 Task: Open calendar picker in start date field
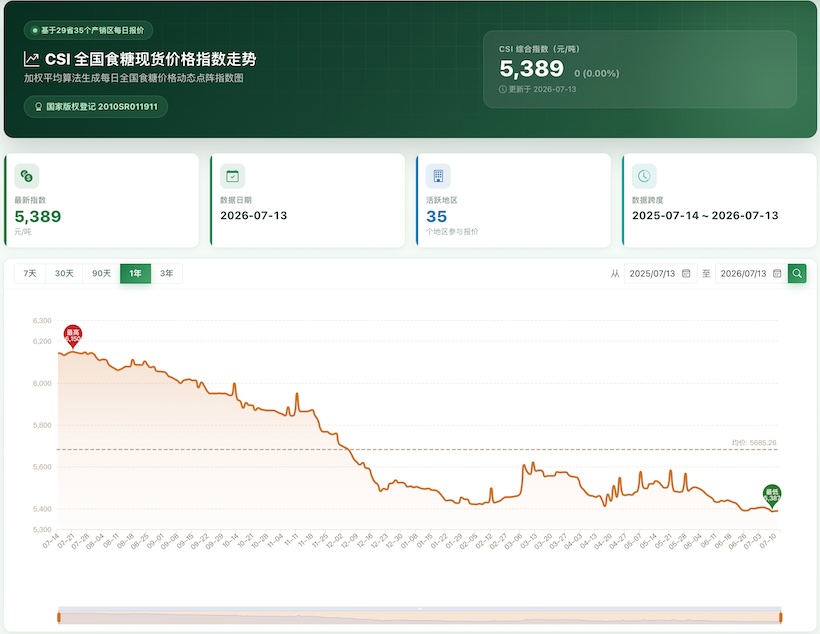pos(686,274)
